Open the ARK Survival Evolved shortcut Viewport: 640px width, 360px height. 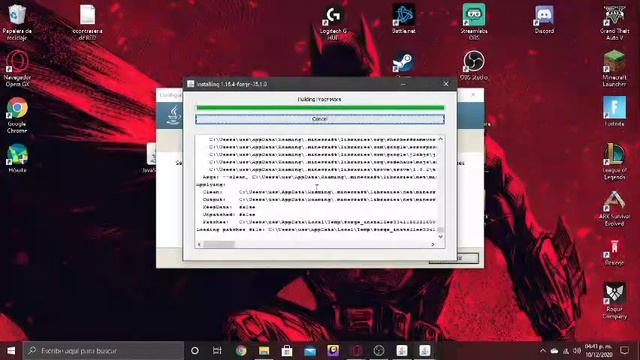[x=614, y=208]
